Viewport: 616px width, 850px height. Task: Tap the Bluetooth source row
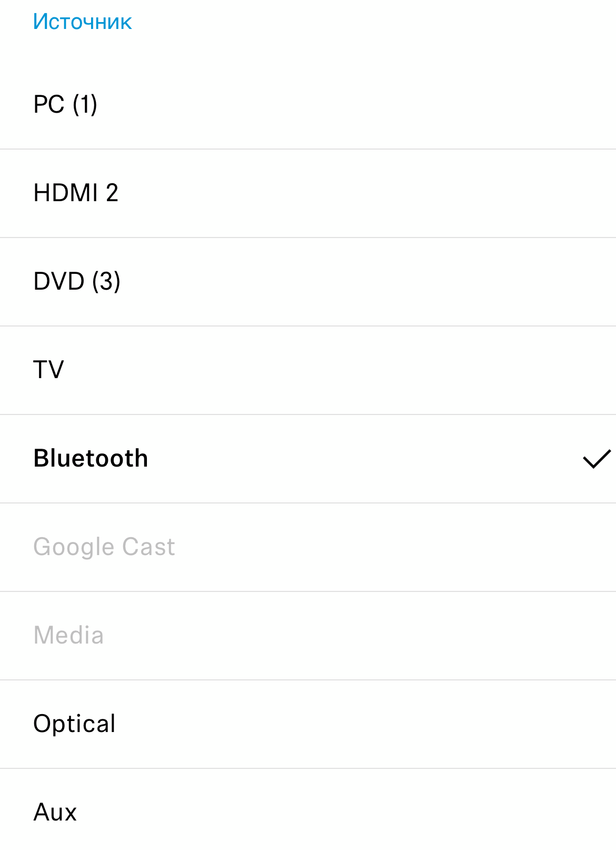(308, 458)
